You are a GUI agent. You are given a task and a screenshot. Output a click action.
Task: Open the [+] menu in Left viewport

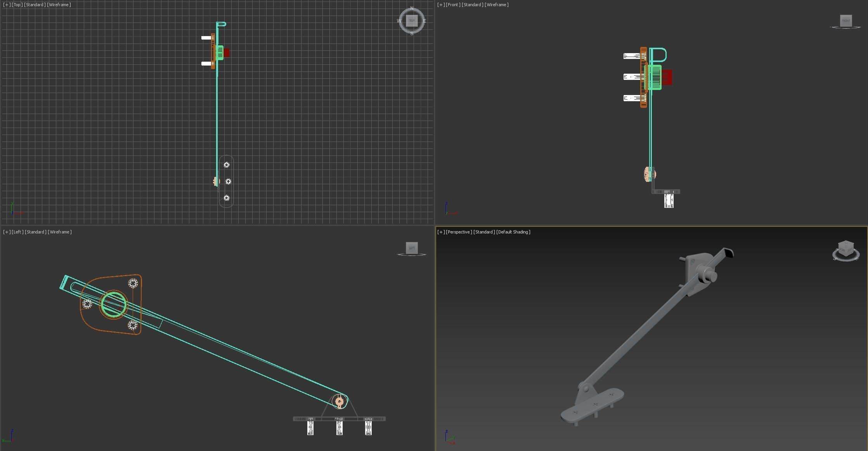tap(7, 232)
